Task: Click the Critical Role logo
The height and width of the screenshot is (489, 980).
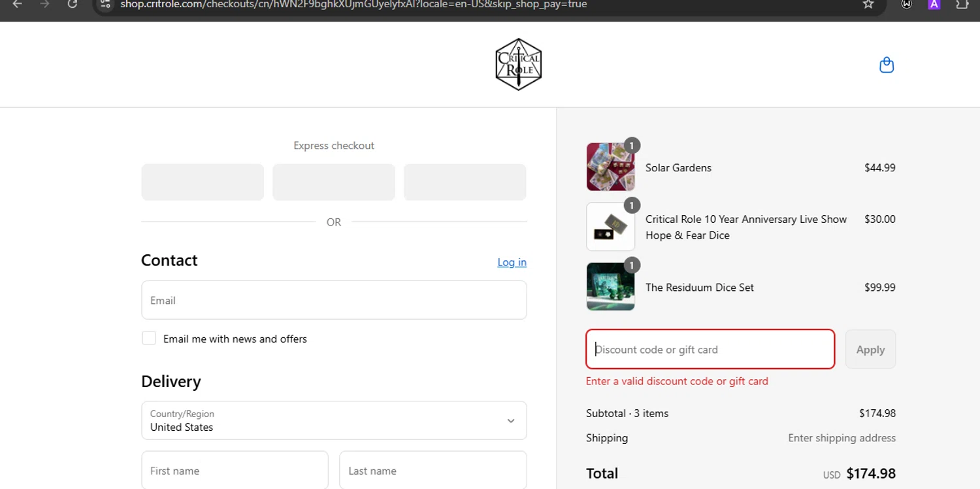Action: pos(518,64)
